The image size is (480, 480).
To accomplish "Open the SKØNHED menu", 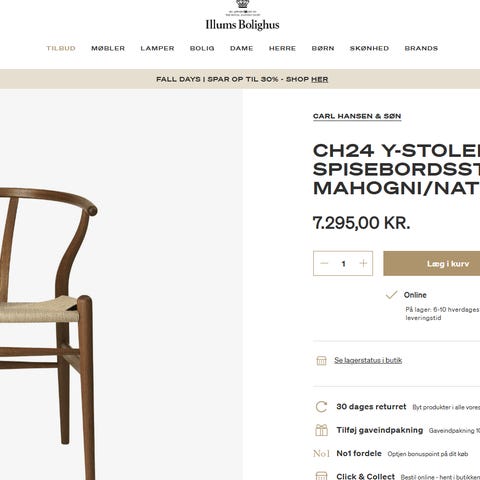I will click(369, 48).
